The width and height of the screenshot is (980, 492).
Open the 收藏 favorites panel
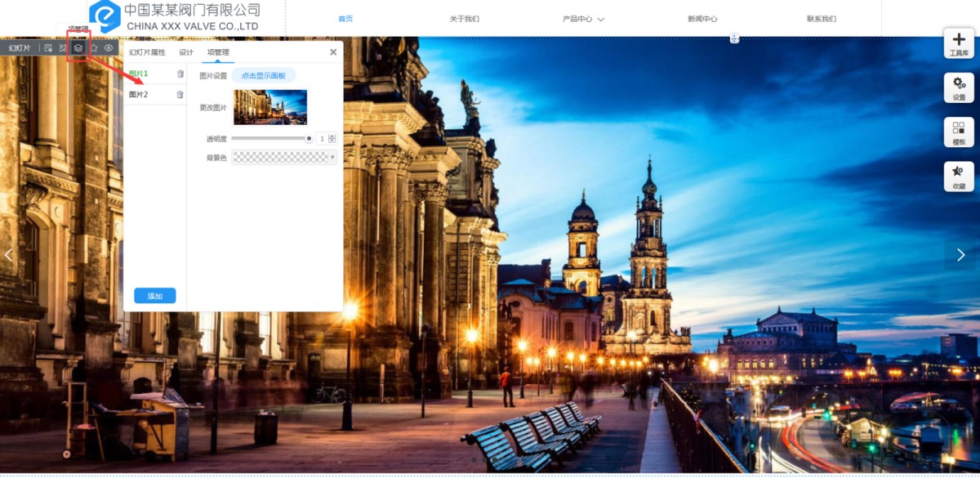[x=959, y=176]
